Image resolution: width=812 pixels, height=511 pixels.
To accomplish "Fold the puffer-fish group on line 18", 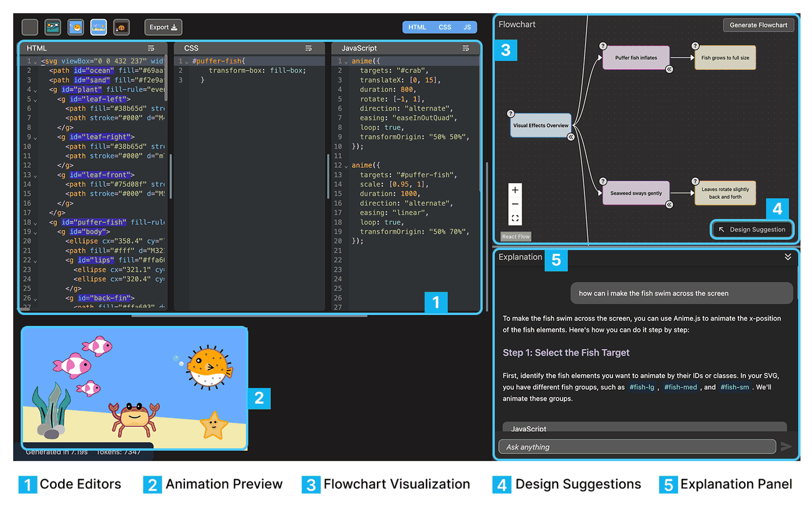I will click(35, 223).
